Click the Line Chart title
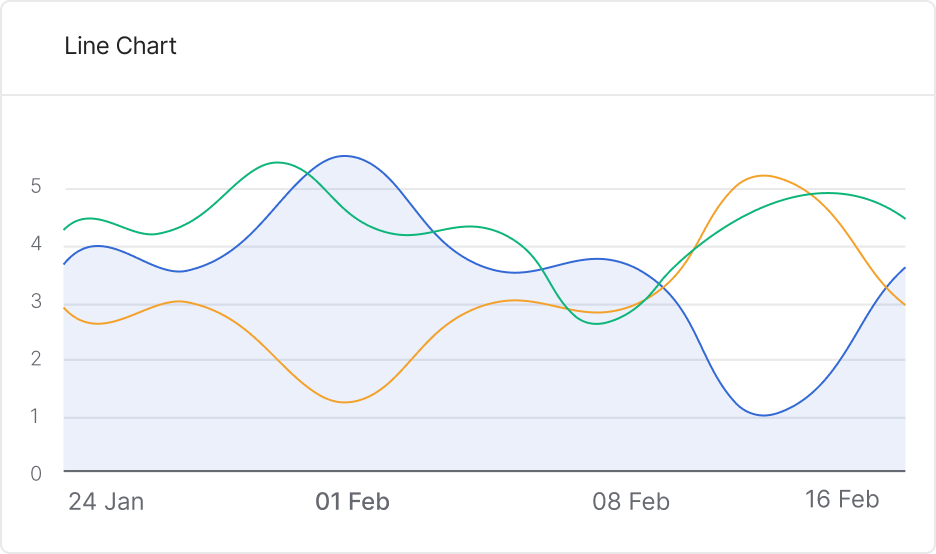 pos(120,46)
